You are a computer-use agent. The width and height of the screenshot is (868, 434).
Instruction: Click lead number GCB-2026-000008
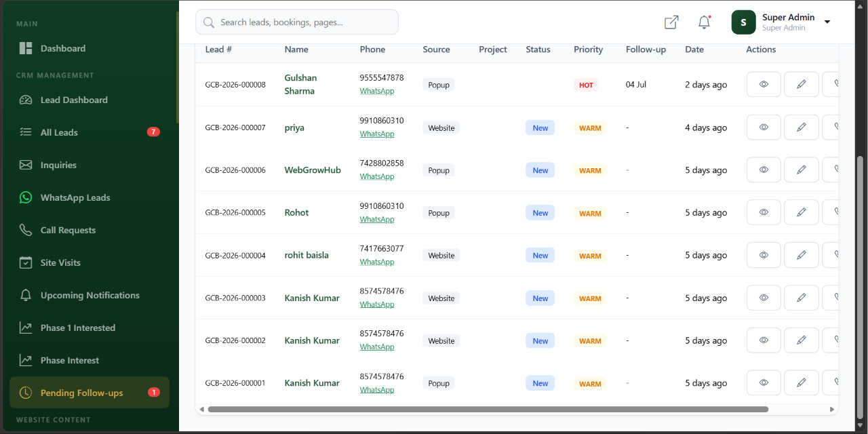pos(235,85)
